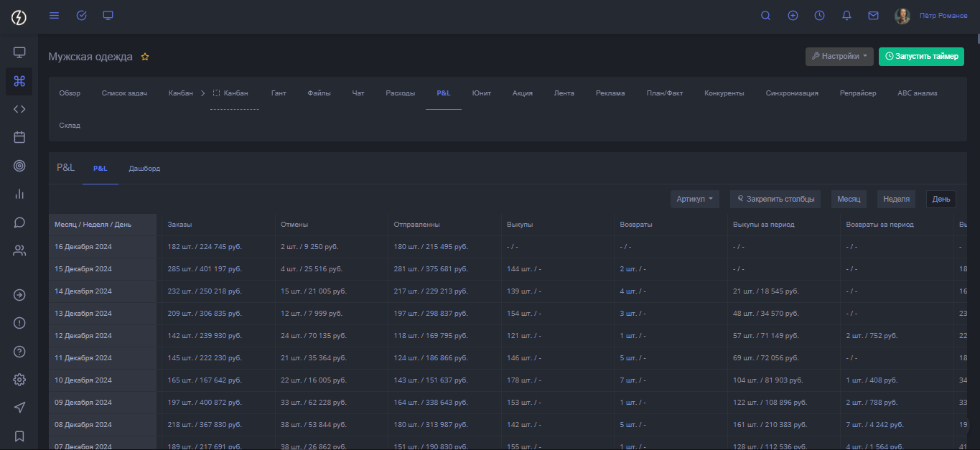This screenshot has width=980, height=450.
Task: Click the code brackets sidebar icon
Action: [19, 109]
